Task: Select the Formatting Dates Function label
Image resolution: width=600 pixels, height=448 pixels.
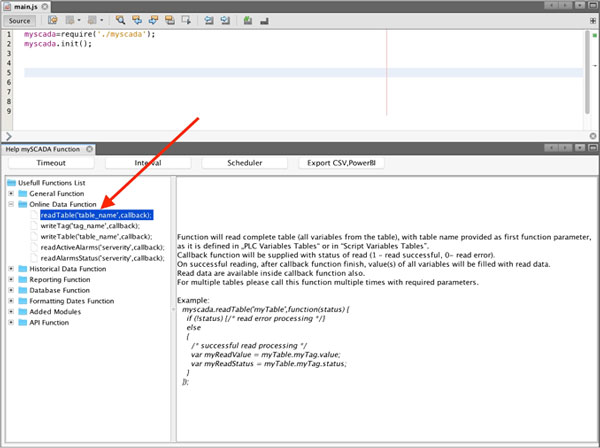Action: pyautogui.click(x=72, y=301)
